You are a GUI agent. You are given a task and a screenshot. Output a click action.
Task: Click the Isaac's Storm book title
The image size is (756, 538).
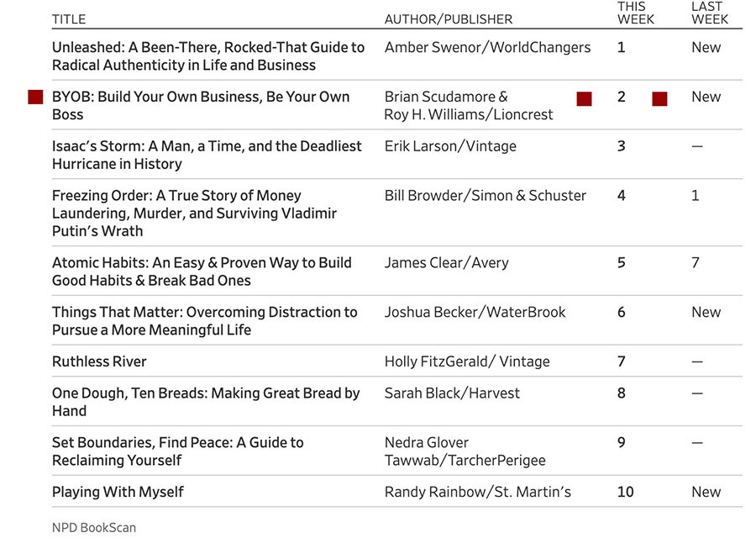[x=207, y=155]
